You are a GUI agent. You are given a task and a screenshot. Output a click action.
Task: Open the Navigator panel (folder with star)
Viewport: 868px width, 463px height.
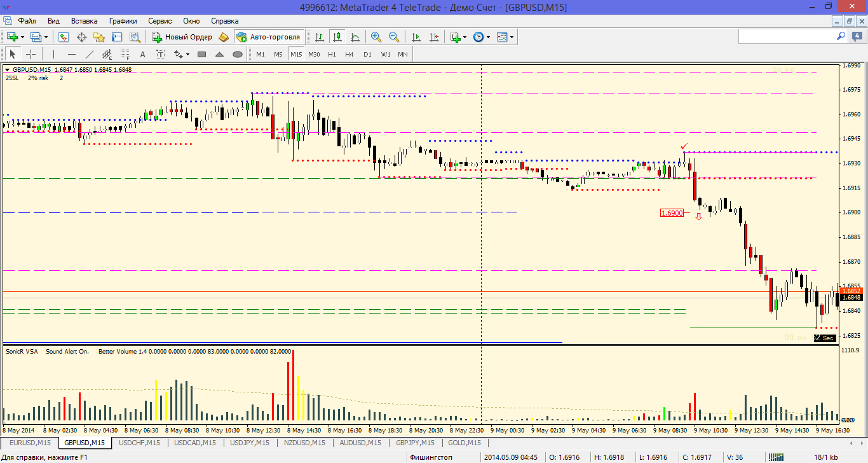click(x=98, y=37)
